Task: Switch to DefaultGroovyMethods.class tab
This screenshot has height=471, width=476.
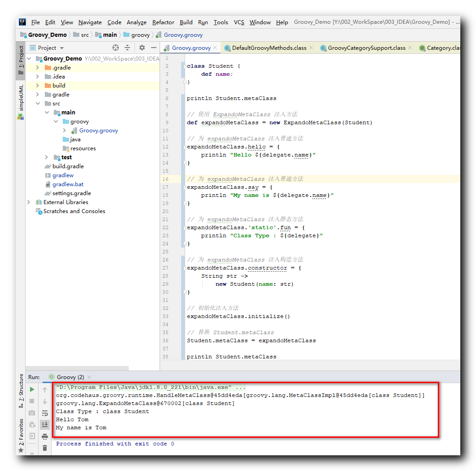Action: click(x=269, y=48)
